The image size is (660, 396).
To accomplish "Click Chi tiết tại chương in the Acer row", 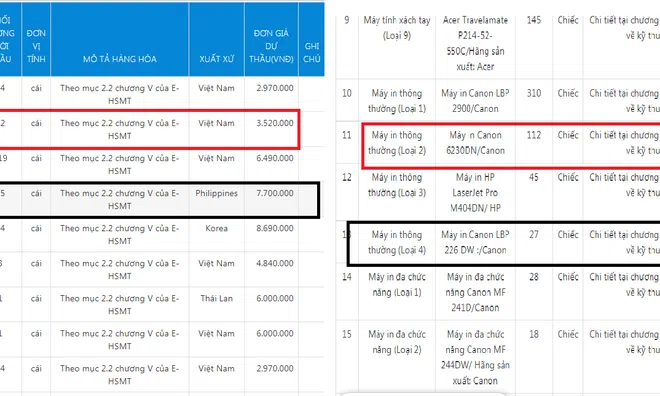I will (624, 20).
